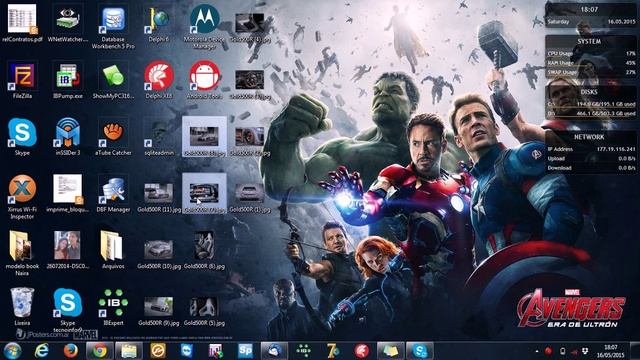This screenshot has height=360, width=640.
Task: Select the Gold500R (11).jpg image file
Action: (159, 197)
